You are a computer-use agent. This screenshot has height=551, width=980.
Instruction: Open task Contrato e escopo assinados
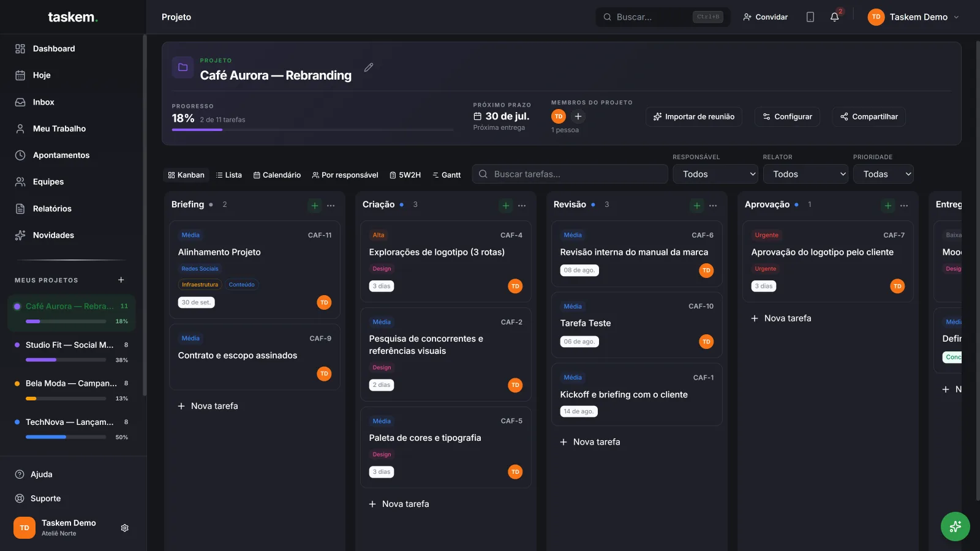point(255,358)
